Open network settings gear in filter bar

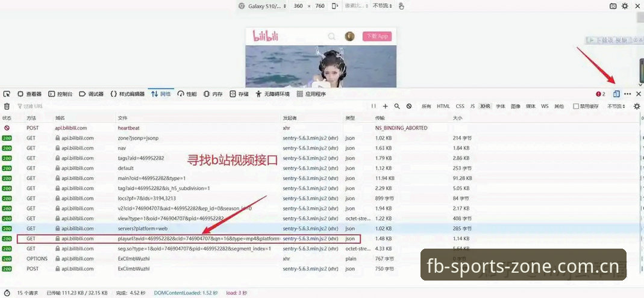[x=637, y=107]
